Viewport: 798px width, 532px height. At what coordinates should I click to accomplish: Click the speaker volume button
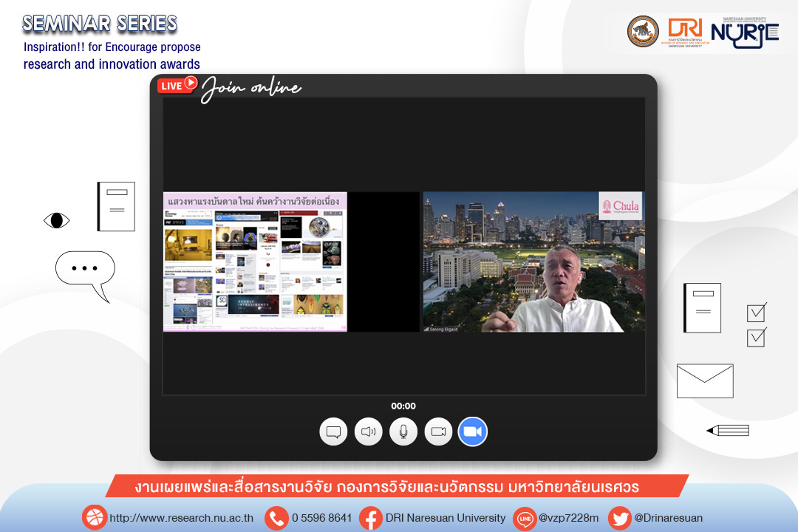[x=369, y=432]
